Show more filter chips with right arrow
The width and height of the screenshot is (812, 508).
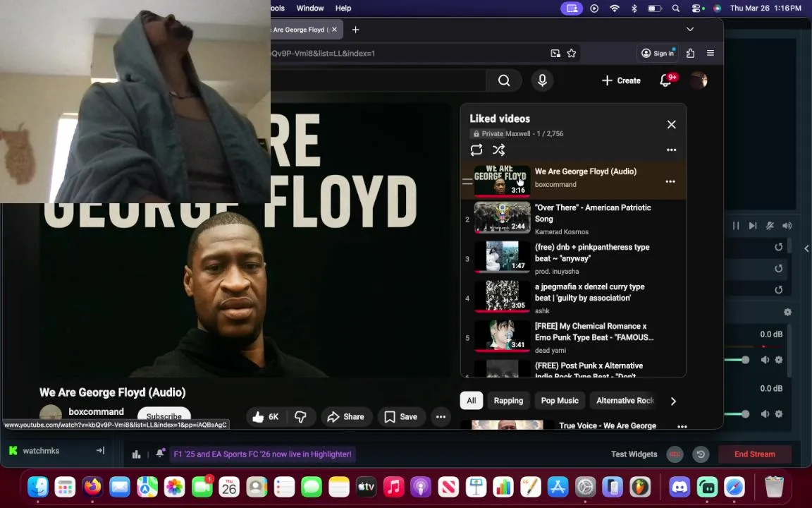click(673, 401)
